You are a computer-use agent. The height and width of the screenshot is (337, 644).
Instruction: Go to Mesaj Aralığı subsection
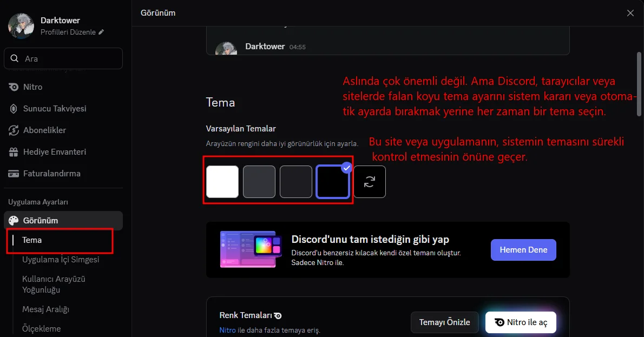[x=45, y=309]
